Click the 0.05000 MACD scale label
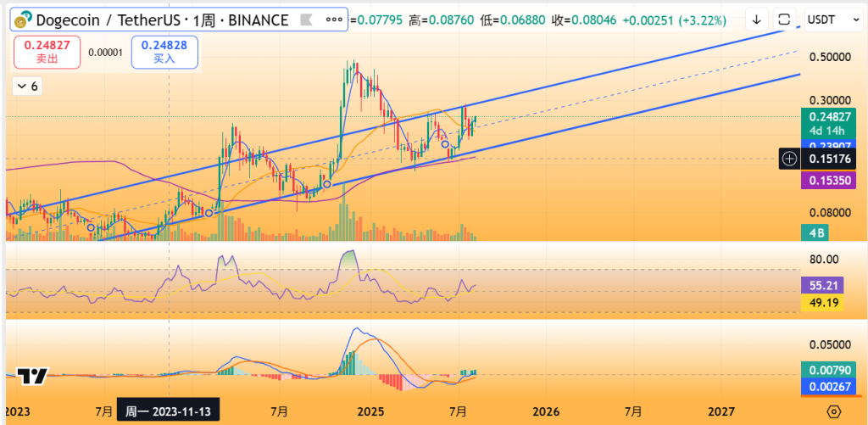868x425 pixels. [x=829, y=344]
